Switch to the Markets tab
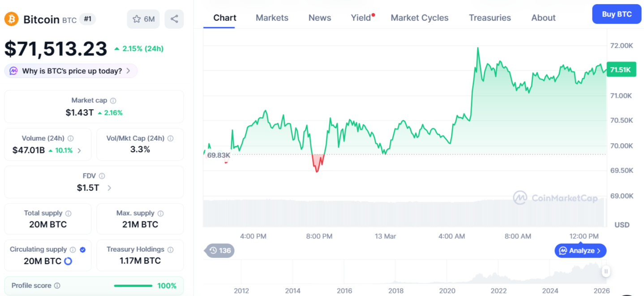Image resolution: width=644 pixels, height=296 pixels. click(272, 17)
